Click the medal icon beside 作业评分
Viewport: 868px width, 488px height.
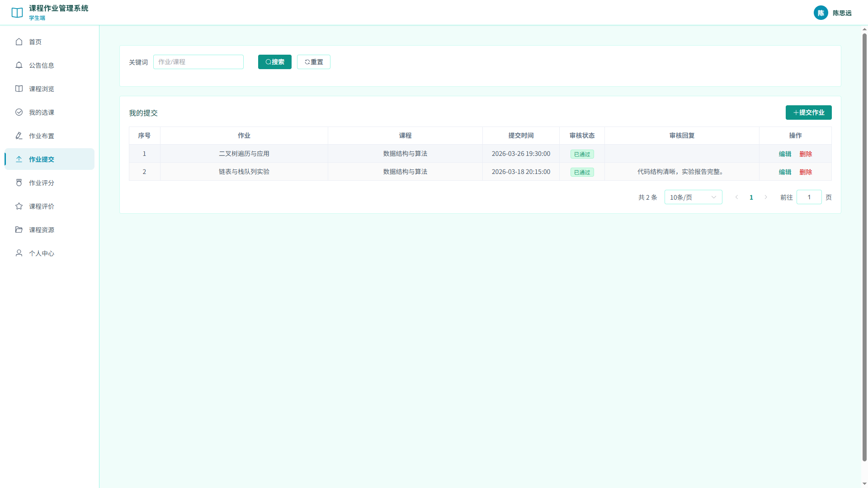pos(19,183)
